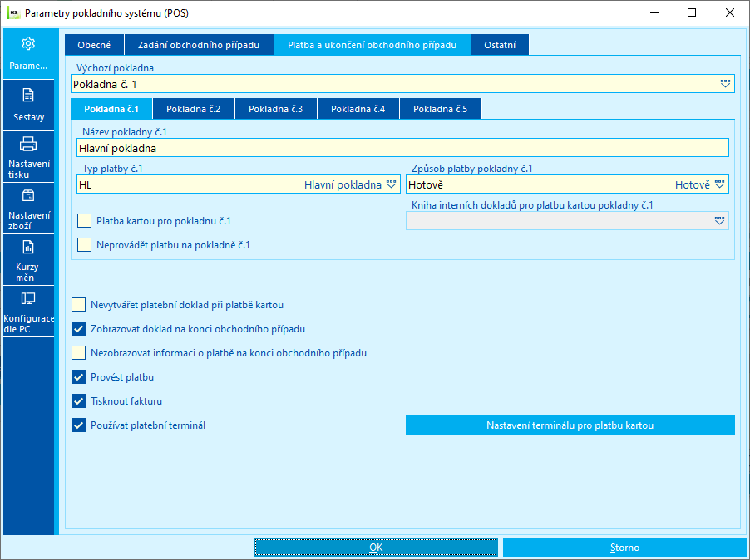The height and width of the screenshot is (560, 750).
Task: Open Způsob platby pokladny č.1 dropdown arrow
Action: 720,184
